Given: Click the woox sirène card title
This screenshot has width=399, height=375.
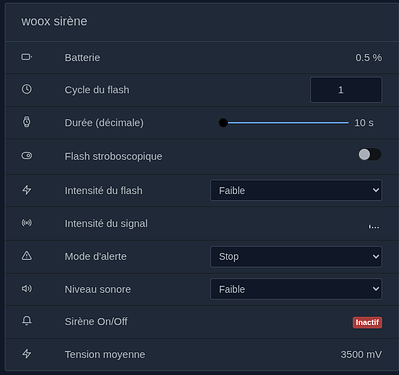Looking at the screenshot, I should 54,21.
